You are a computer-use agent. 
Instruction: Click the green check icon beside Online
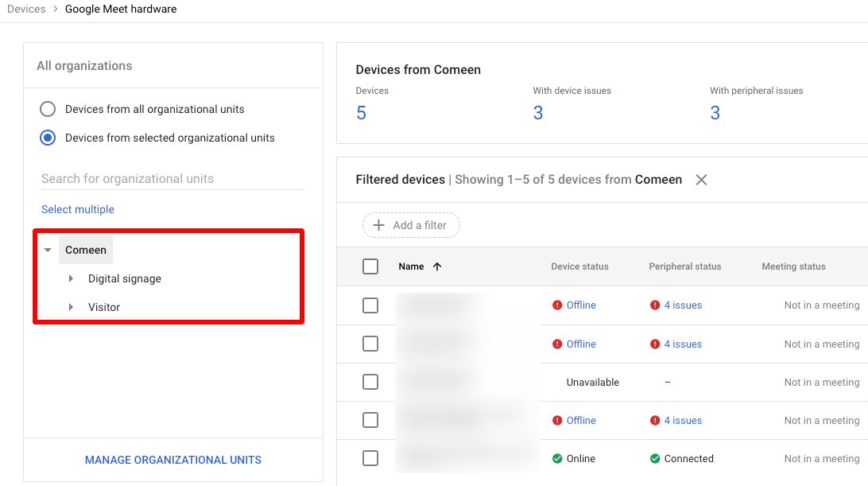[557, 458]
